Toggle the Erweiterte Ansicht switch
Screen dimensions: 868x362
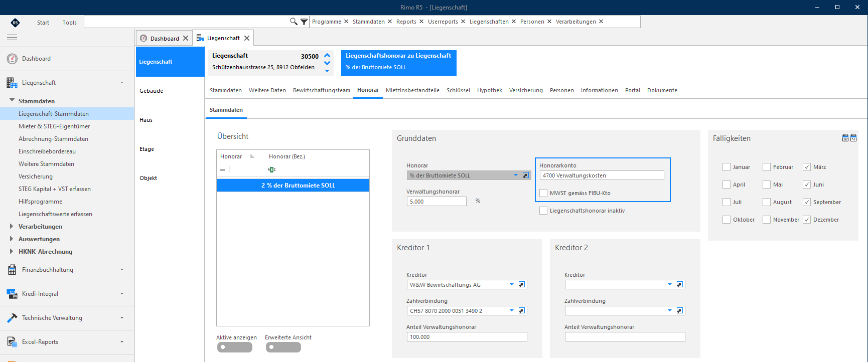point(283,347)
